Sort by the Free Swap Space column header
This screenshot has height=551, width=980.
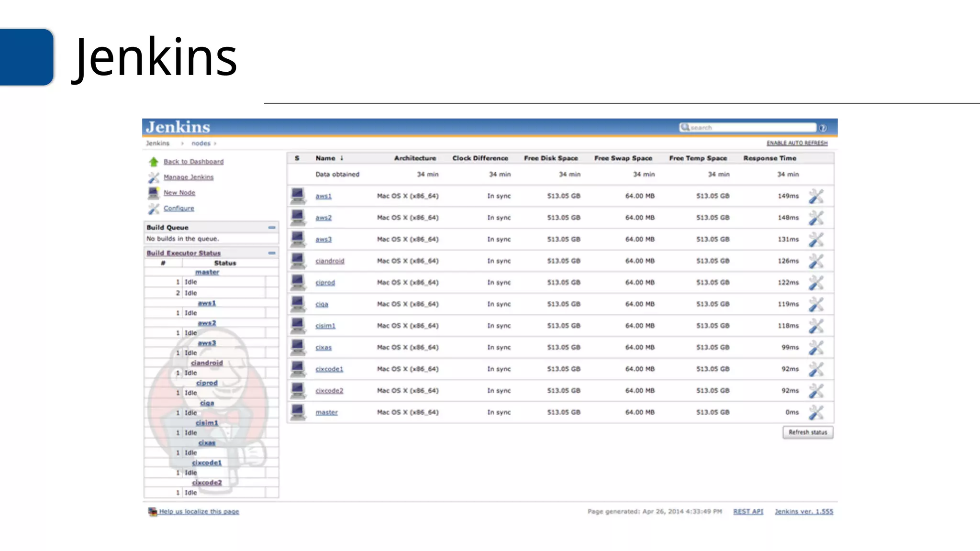(x=623, y=158)
